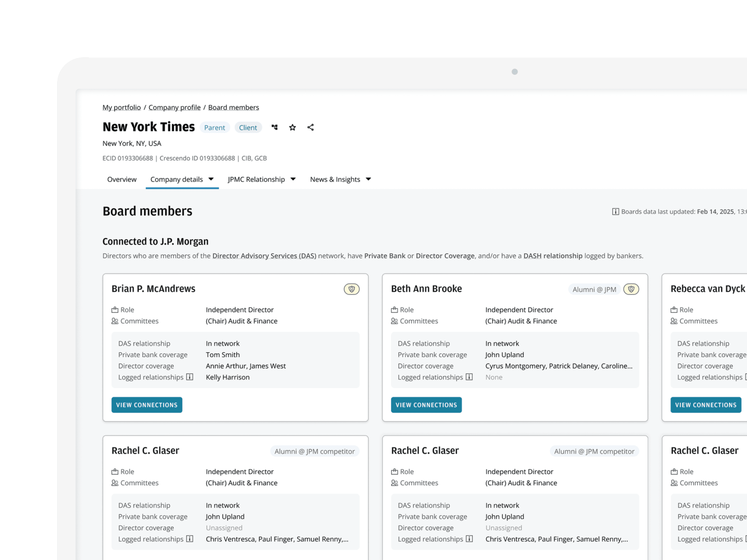This screenshot has height=560, width=747.
Task: Click Committees icon on Rebecca van Dyck card
Action: (674, 321)
